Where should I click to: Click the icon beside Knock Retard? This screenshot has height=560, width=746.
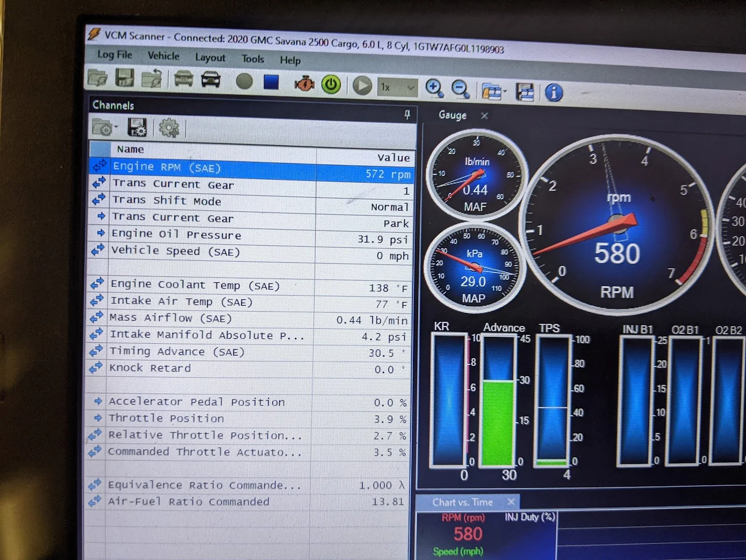(96, 368)
